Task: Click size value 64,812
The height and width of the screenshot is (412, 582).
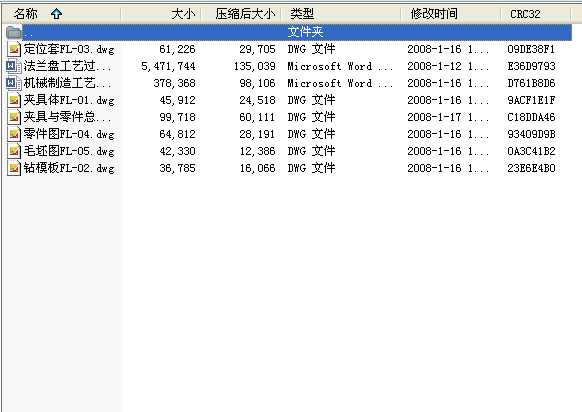Action: click(177, 134)
